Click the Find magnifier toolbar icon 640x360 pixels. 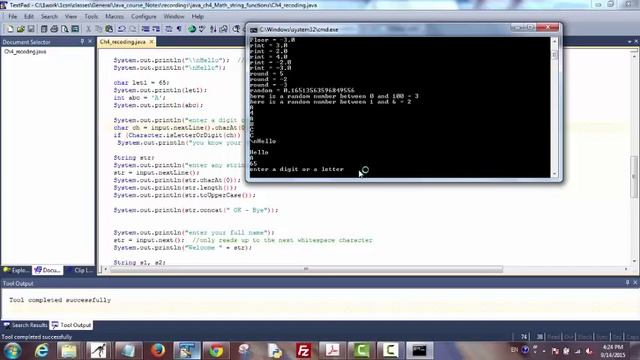click(236, 29)
